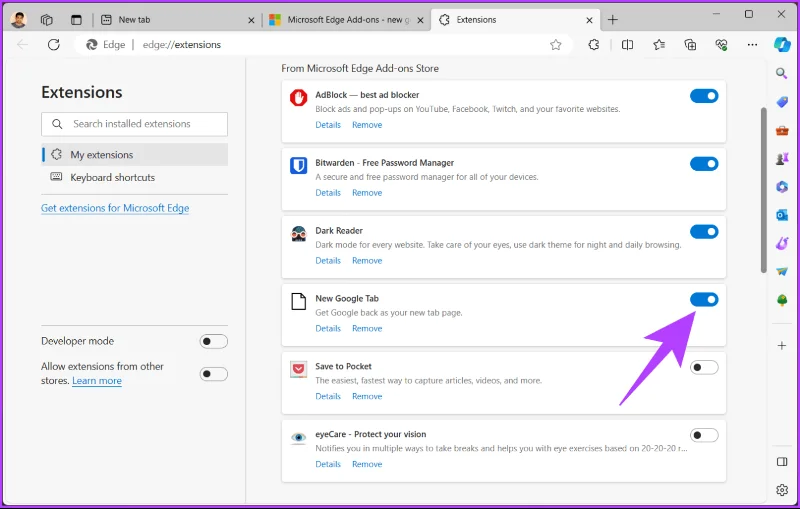Open the sidebar Games chess icon
Screen dimensions: 800x509
(x=782, y=159)
